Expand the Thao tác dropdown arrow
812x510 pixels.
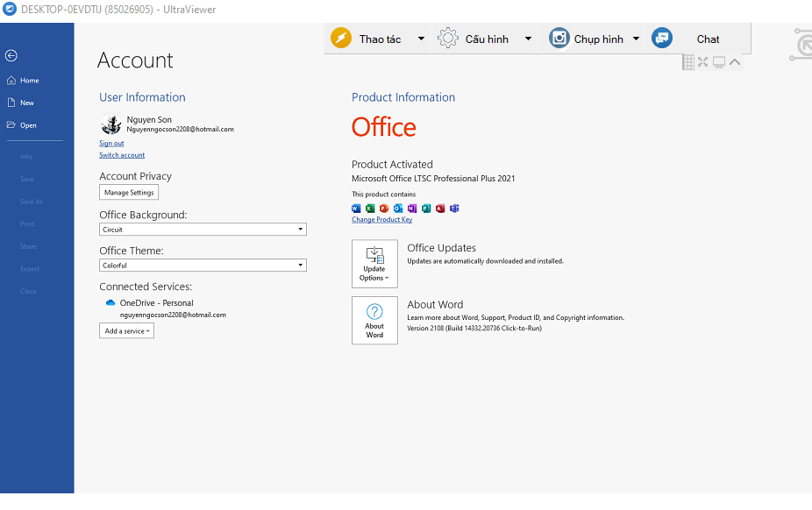coord(421,39)
